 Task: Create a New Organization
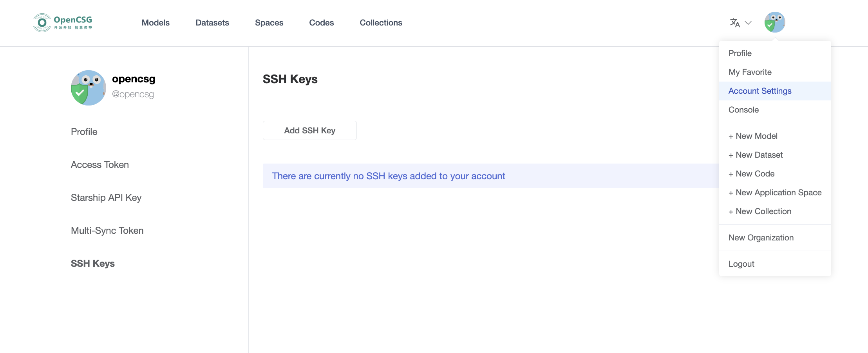[761, 238]
